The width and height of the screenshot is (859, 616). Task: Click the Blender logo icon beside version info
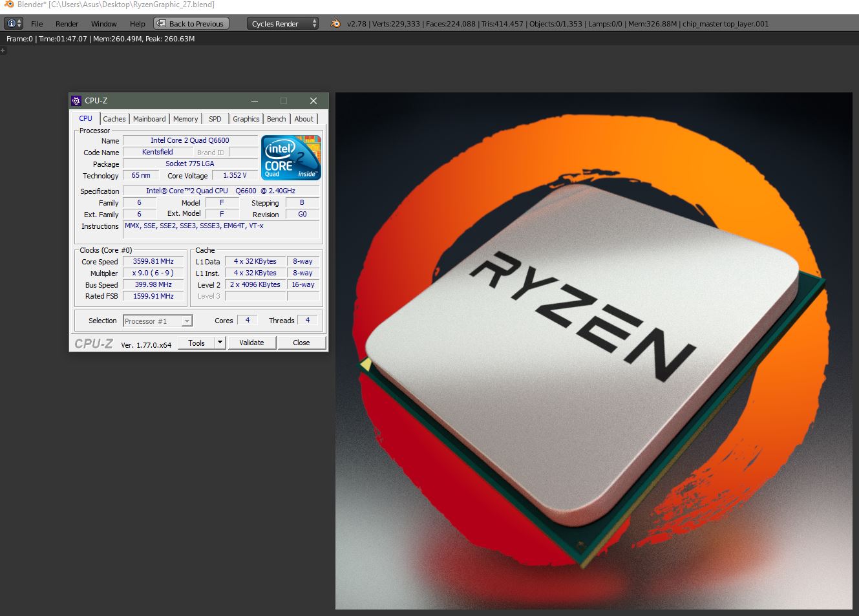[335, 23]
